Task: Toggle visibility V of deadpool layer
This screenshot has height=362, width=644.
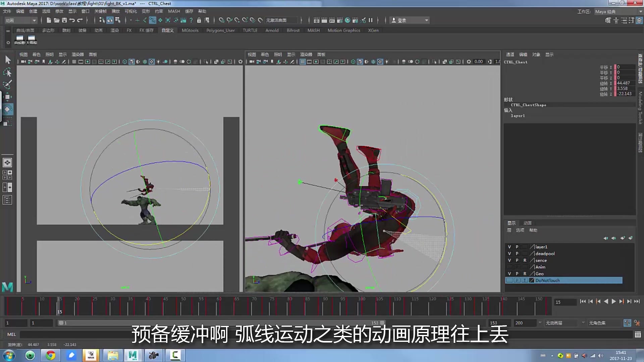Action: (509, 254)
